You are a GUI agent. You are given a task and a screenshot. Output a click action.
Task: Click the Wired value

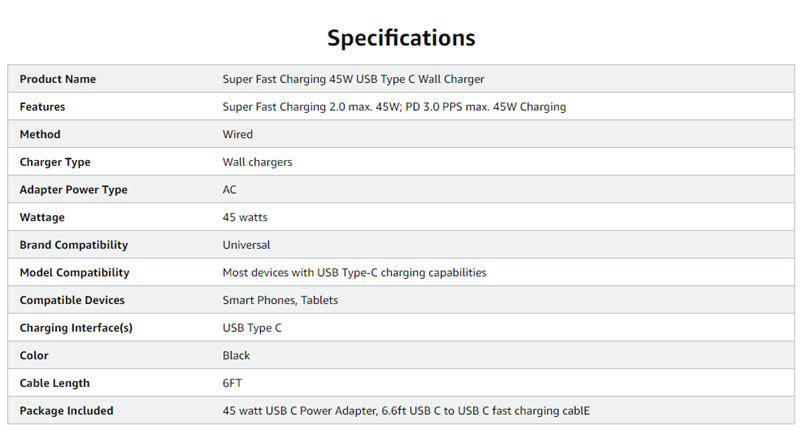point(237,134)
